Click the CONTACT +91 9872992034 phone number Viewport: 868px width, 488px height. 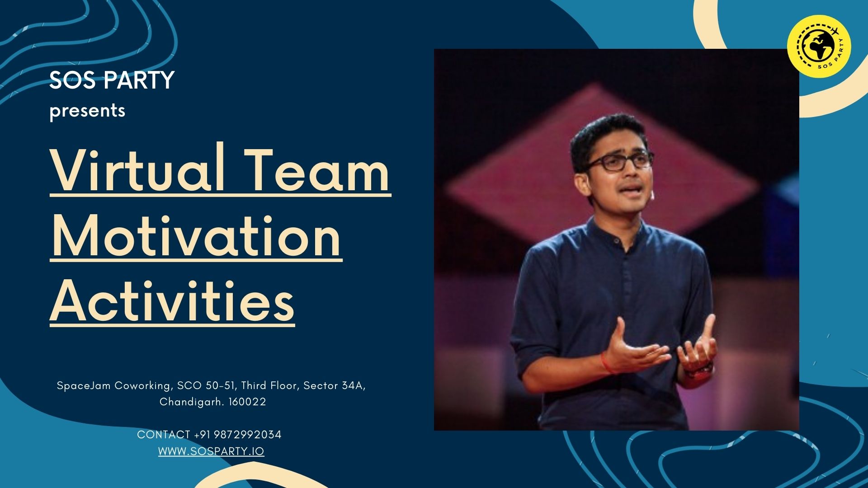pyautogui.click(x=210, y=435)
